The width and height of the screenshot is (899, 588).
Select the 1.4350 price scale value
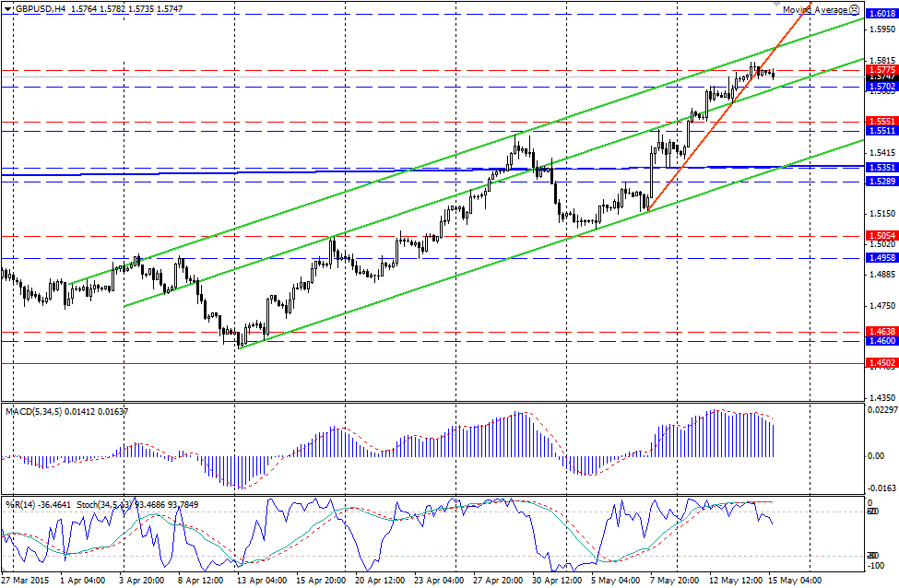tap(882, 397)
